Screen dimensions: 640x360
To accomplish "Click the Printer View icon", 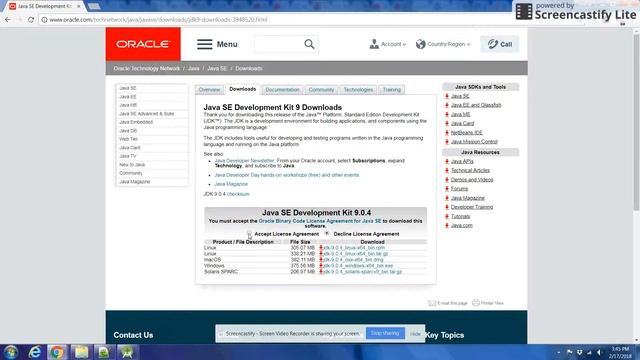I will point(476,303).
